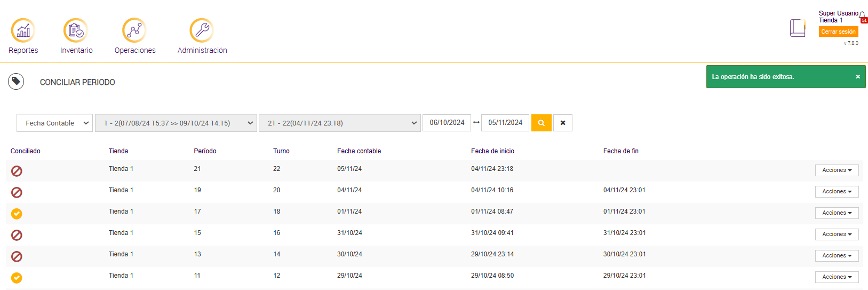Click the Super Usuario name
Viewport: 868px width, 290px height.
tap(839, 13)
